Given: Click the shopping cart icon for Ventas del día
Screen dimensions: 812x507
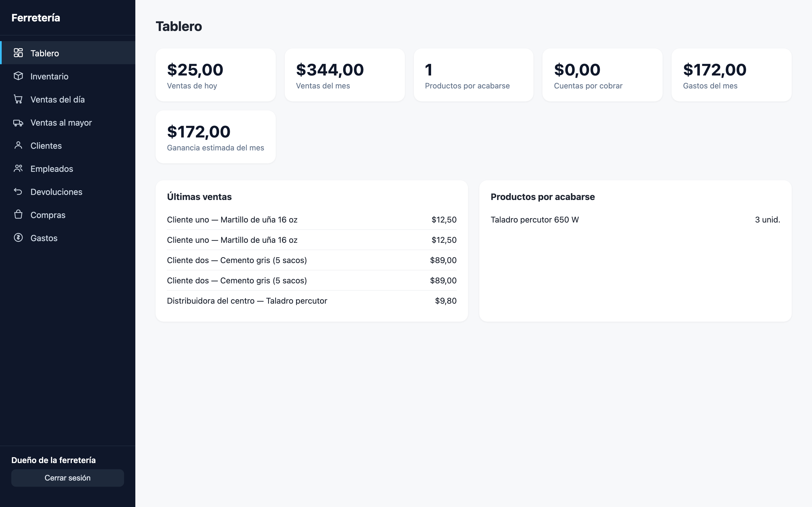Looking at the screenshot, I should (x=18, y=99).
